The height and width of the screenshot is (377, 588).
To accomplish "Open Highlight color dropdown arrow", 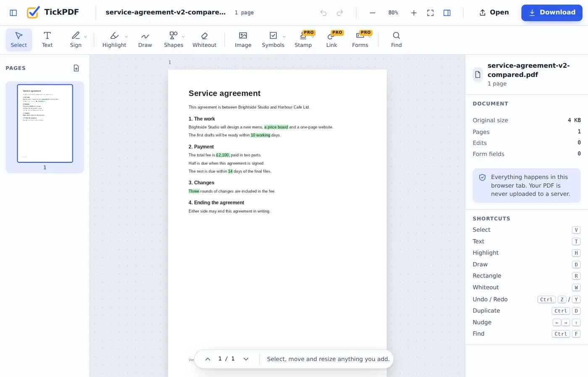I will click(126, 37).
